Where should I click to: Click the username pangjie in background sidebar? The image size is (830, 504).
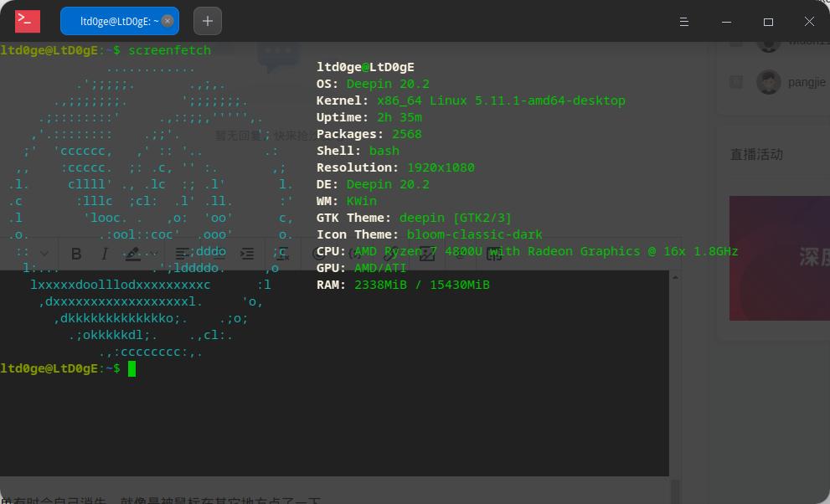pyautogui.click(x=807, y=82)
